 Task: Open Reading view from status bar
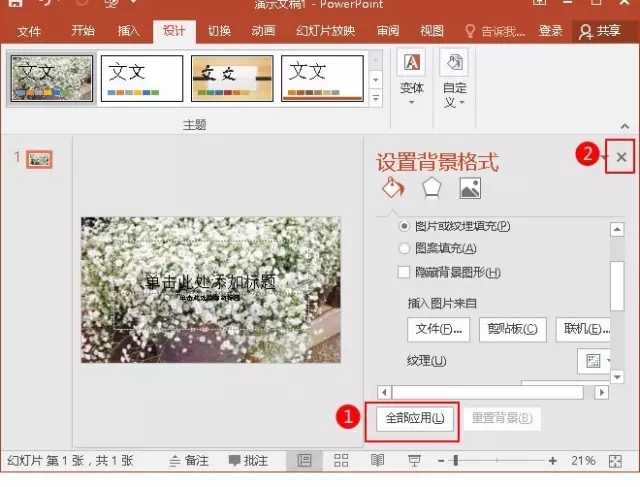click(x=377, y=460)
